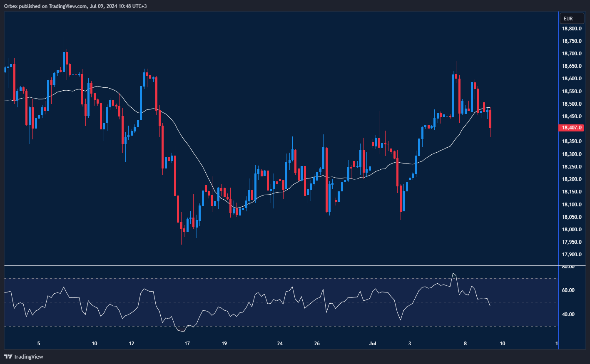Click the Jul label on time axis

click(x=373, y=344)
